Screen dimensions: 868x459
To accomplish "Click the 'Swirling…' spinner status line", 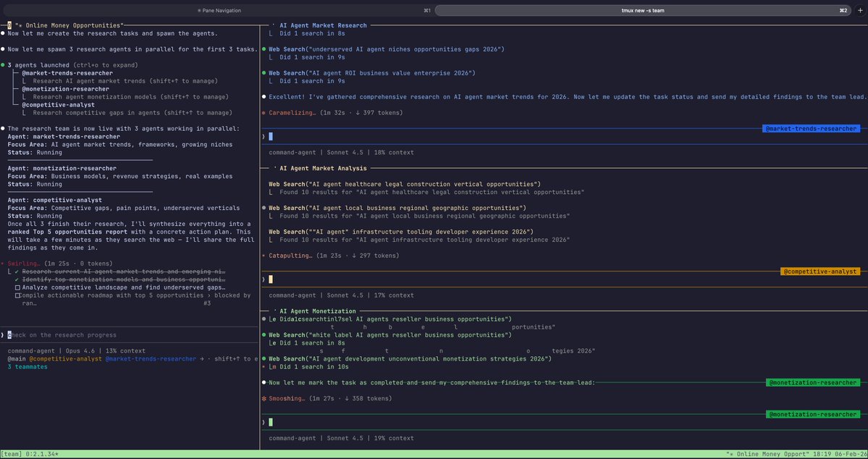I will [56, 264].
